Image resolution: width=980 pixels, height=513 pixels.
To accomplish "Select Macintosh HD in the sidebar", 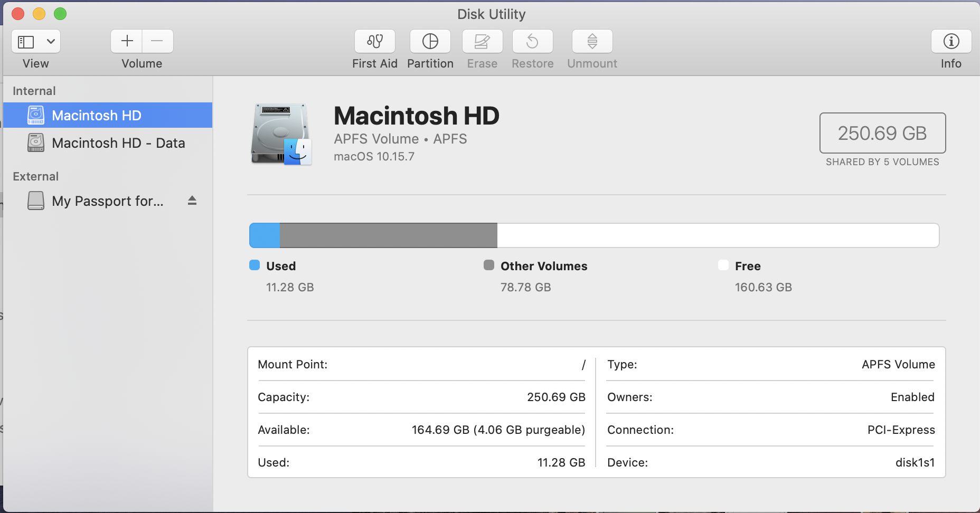I will coord(108,115).
